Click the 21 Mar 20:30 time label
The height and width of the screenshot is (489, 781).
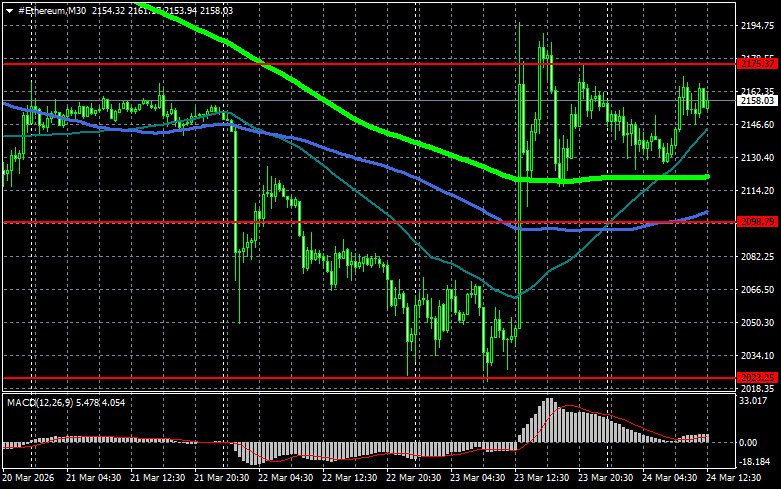point(222,478)
